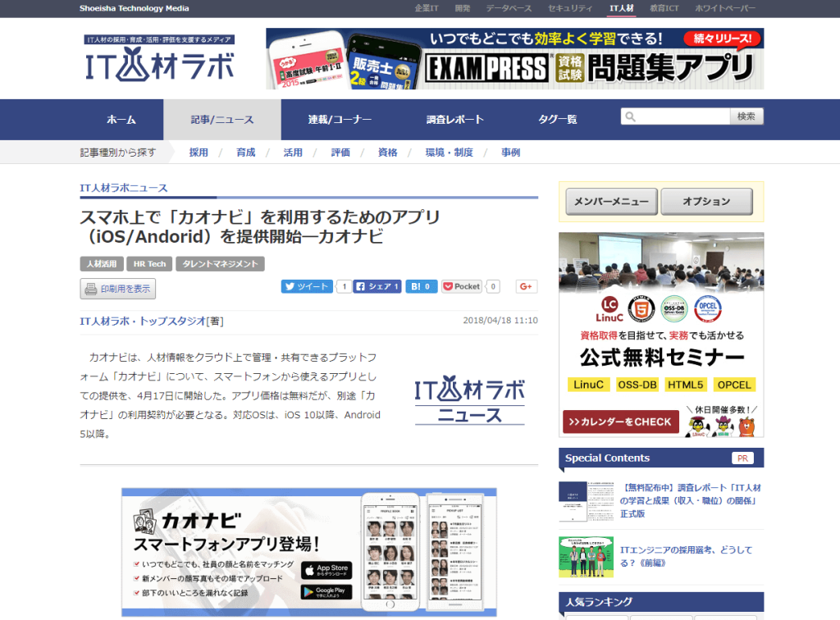The image size is (840, 620).
Task: Open the 連載/コーナー menu item
Action: point(340,120)
